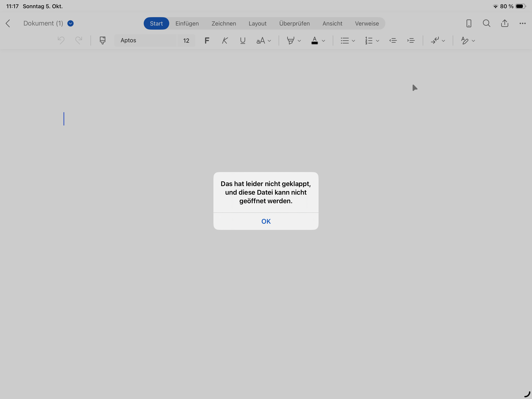This screenshot has width=532, height=399.
Task: Select the Start ribbon tab
Action: pos(156,23)
